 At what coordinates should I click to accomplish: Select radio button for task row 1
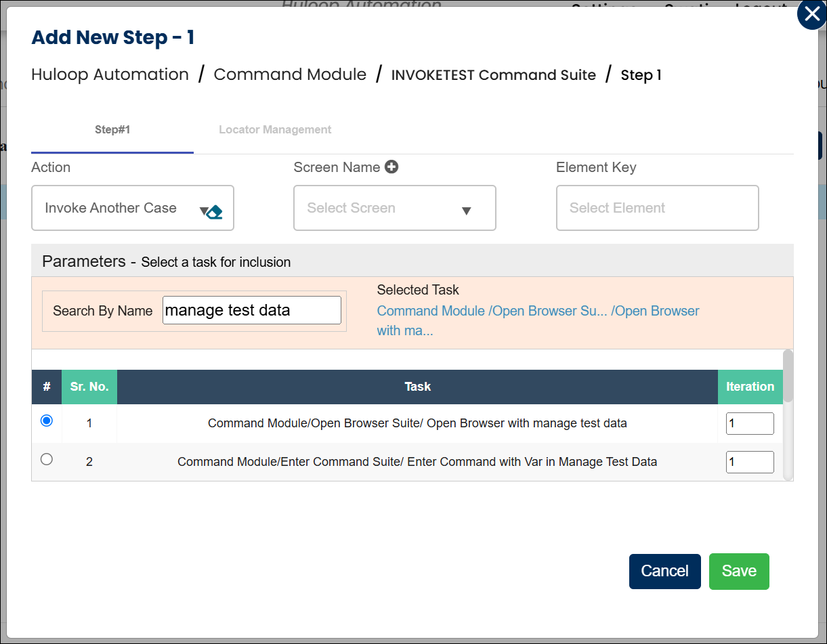[47, 421]
